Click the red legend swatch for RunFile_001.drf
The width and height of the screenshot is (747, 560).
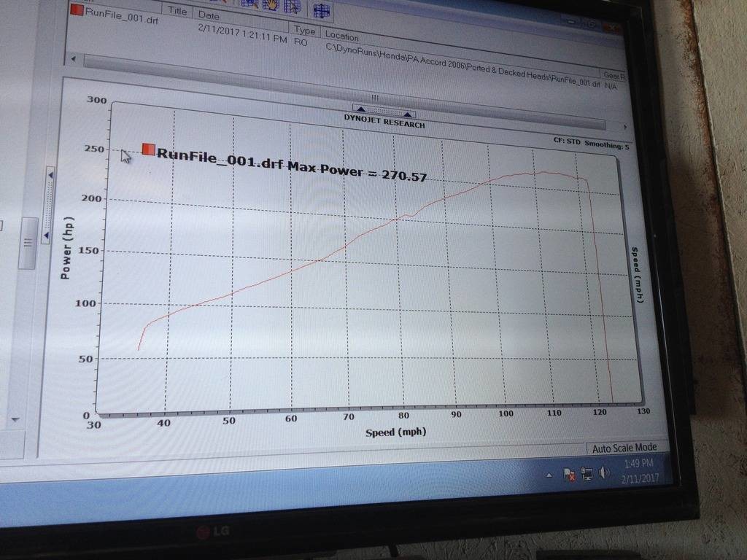(x=149, y=149)
